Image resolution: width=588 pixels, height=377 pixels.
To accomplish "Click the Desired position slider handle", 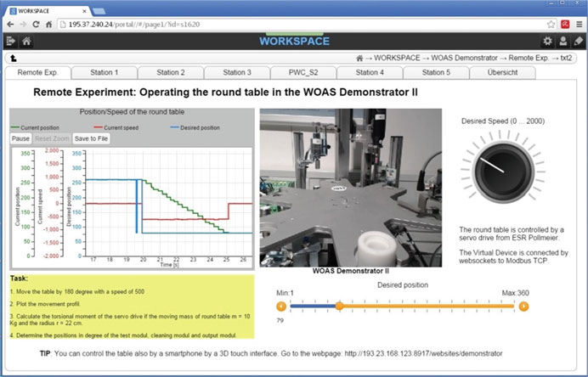I will pyautogui.click(x=339, y=306).
